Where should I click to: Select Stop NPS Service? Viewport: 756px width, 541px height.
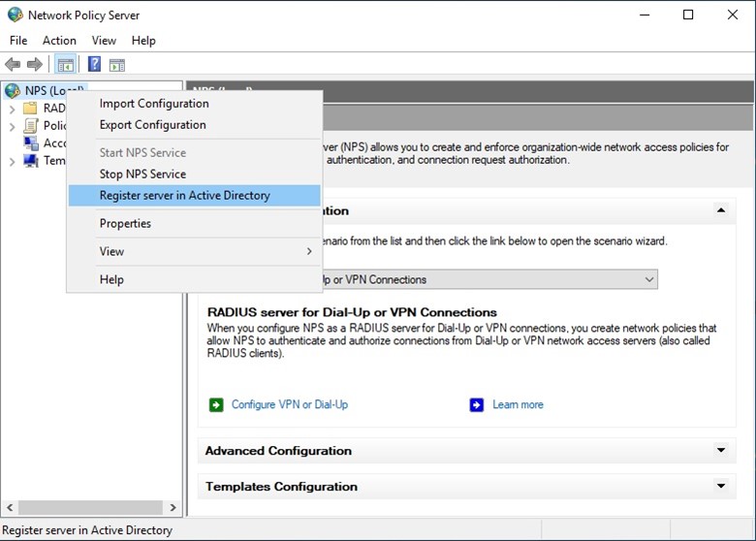194,175
